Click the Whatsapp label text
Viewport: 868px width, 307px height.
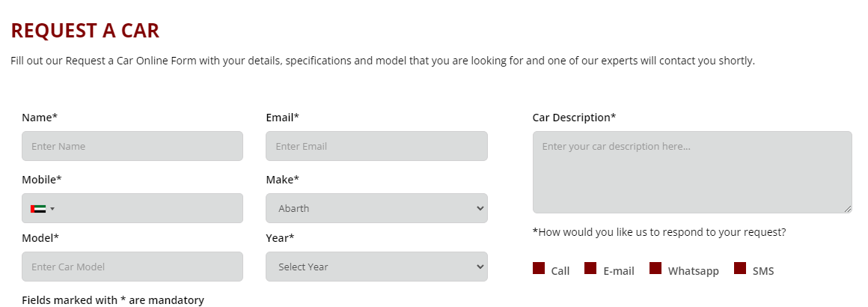pos(693,271)
